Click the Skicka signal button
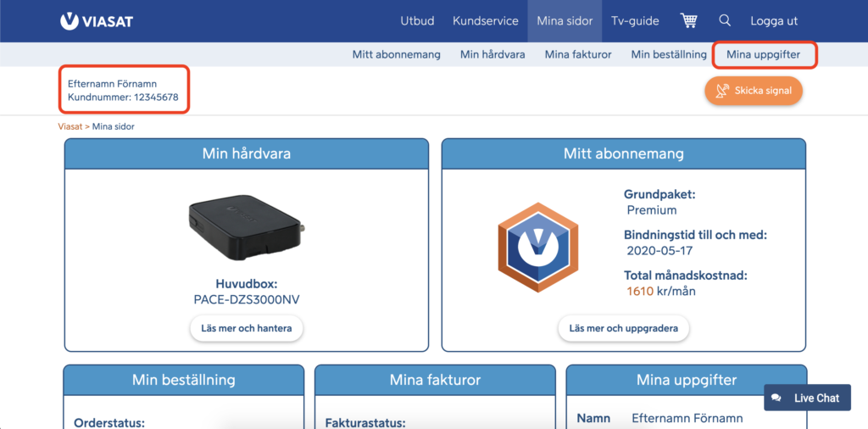This screenshot has height=429, width=868. tap(754, 90)
